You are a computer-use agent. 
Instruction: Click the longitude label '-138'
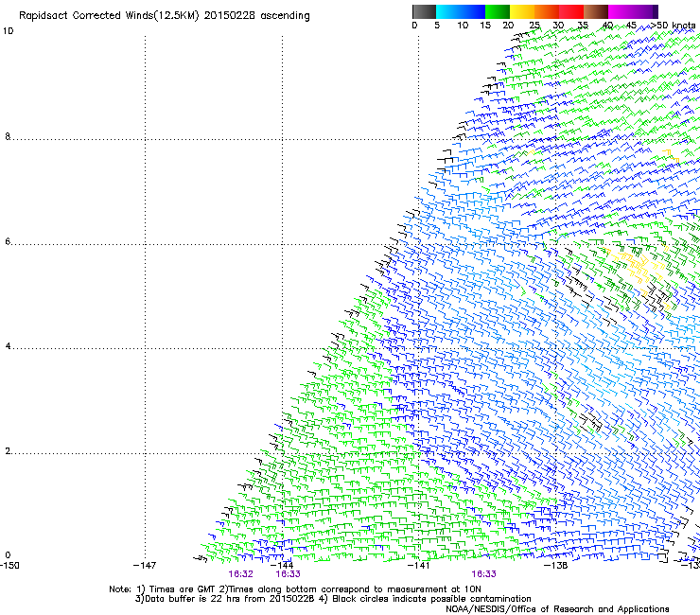(555, 566)
